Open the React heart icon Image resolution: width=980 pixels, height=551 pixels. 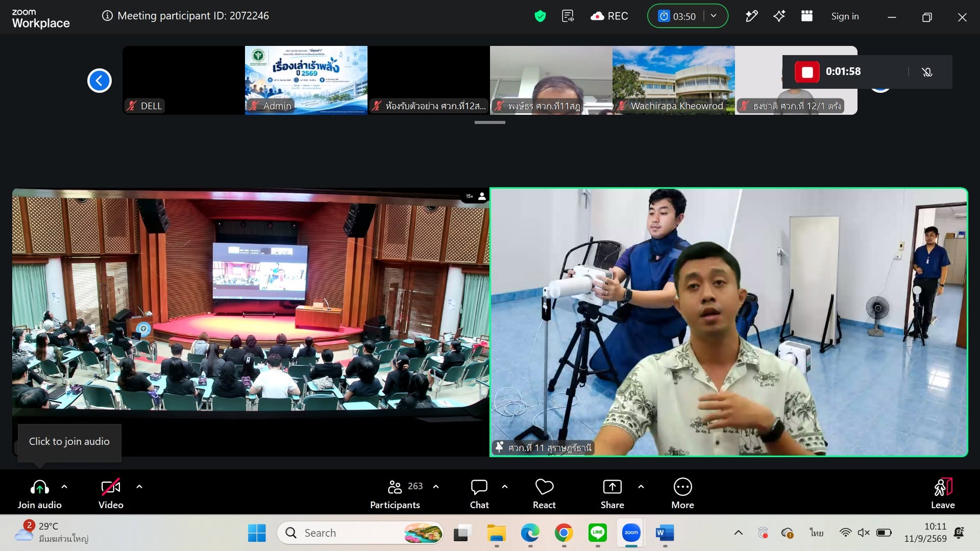point(544,494)
